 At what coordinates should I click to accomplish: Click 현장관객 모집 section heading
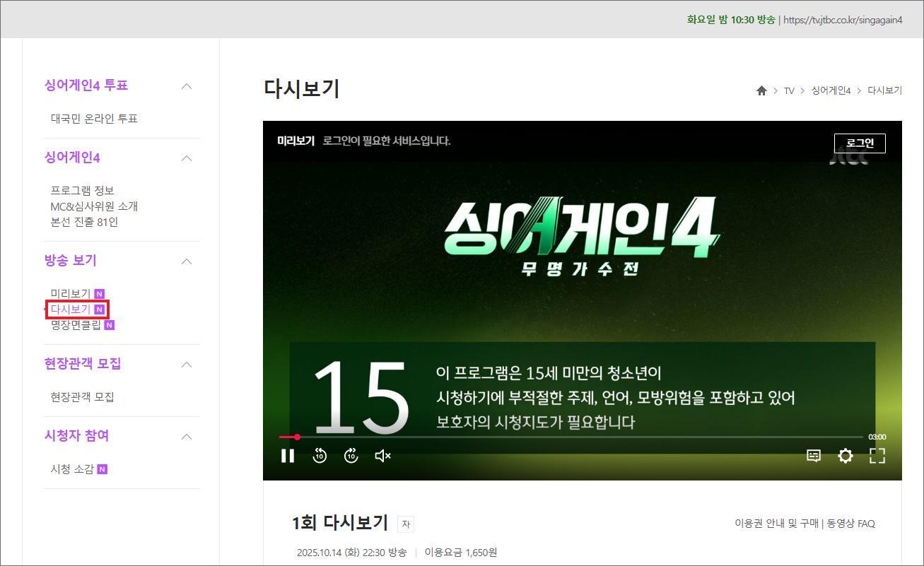[x=83, y=364]
